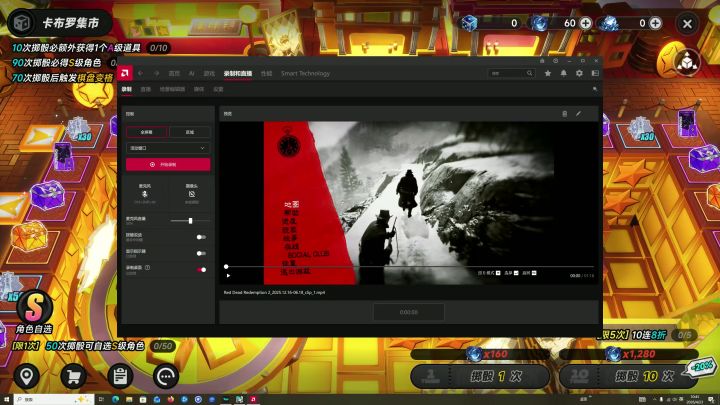The width and height of the screenshot is (720, 405).
Task: Click the small search icon below sidebar button
Action: [x=595, y=89]
